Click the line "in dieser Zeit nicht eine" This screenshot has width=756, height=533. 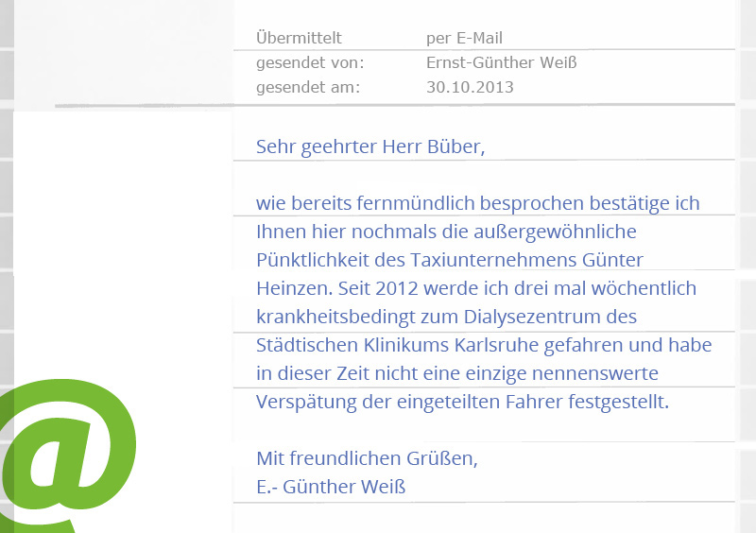[x=456, y=373]
